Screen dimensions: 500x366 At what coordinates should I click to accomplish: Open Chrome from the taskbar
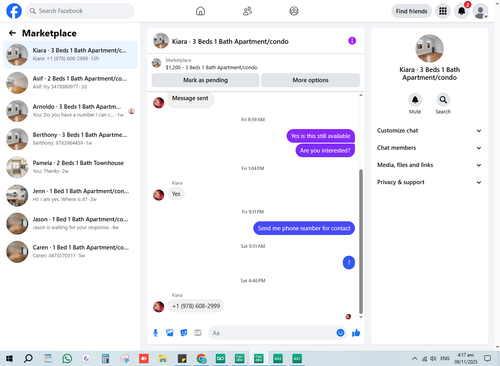point(201,359)
